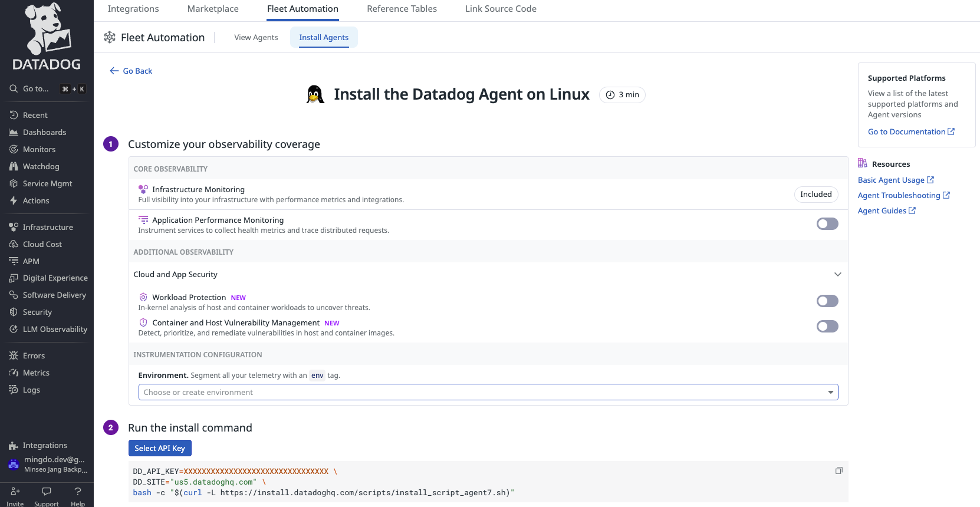The height and width of the screenshot is (507, 980).
Task: Click the Fleet Automation gear icon
Action: coord(110,37)
